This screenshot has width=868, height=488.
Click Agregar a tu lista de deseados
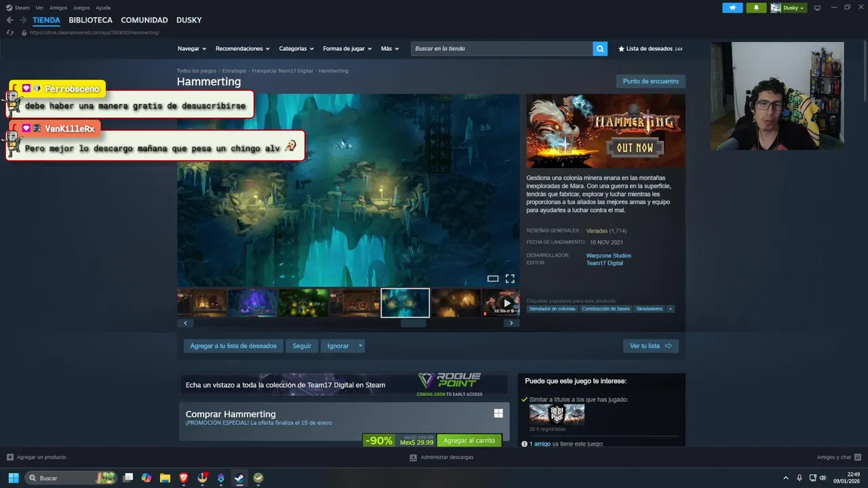coord(233,346)
